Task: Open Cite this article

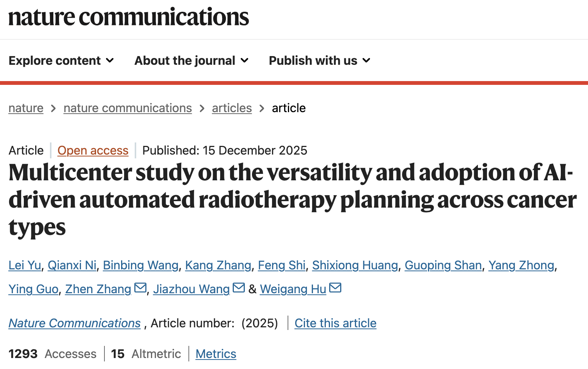Action: [x=335, y=323]
